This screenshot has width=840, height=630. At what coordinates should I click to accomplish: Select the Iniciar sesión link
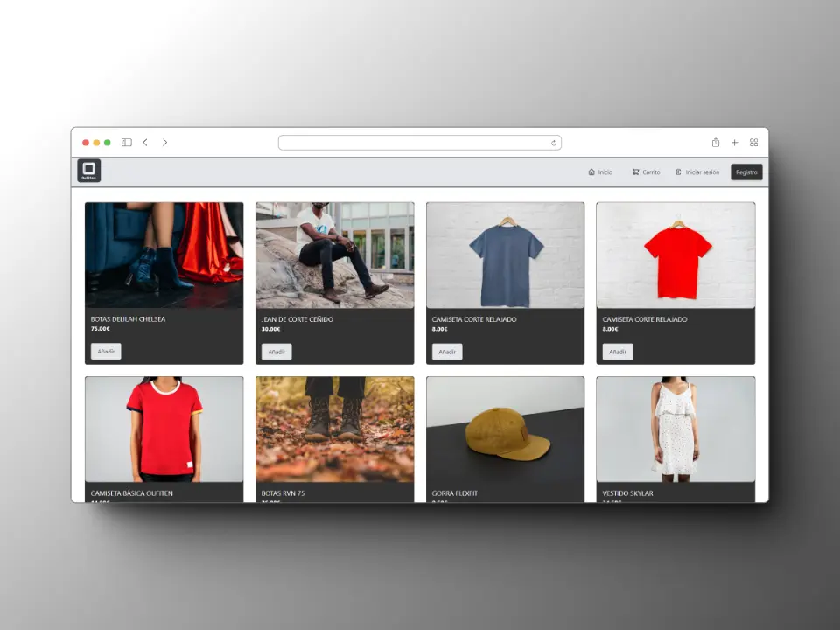pyautogui.click(x=697, y=172)
